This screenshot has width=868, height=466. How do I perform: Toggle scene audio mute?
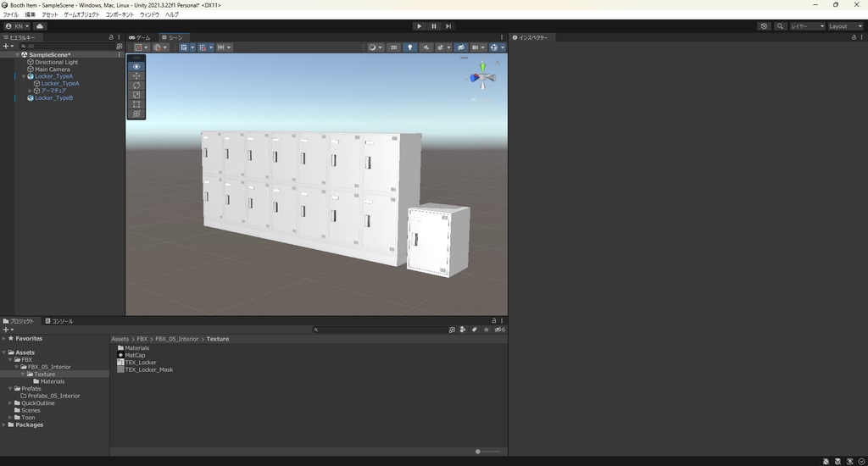click(x=426, y=47)
